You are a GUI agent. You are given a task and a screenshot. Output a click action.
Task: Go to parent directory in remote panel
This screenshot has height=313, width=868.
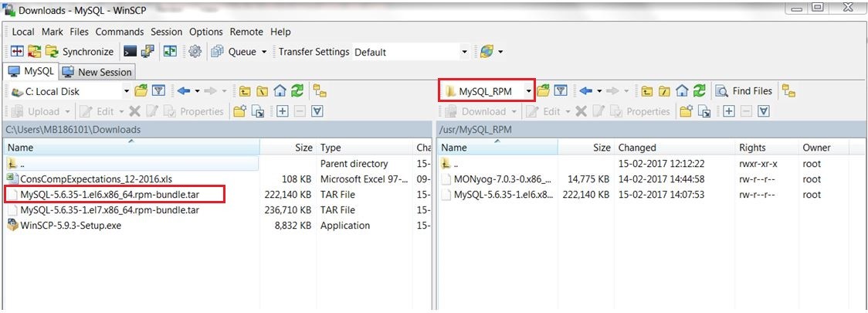[x=646, y=91]
